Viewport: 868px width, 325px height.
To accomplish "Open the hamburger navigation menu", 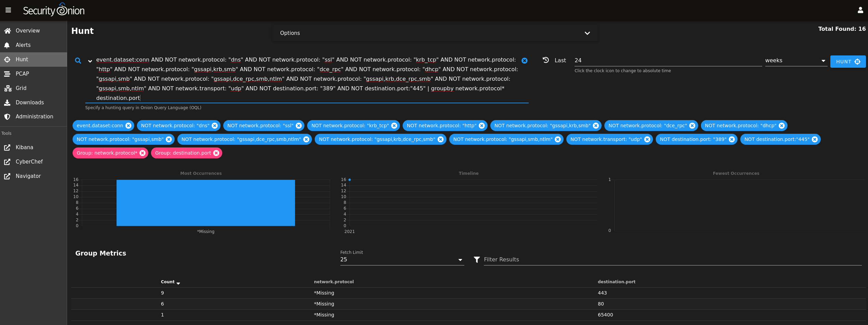I will point(8,10).
